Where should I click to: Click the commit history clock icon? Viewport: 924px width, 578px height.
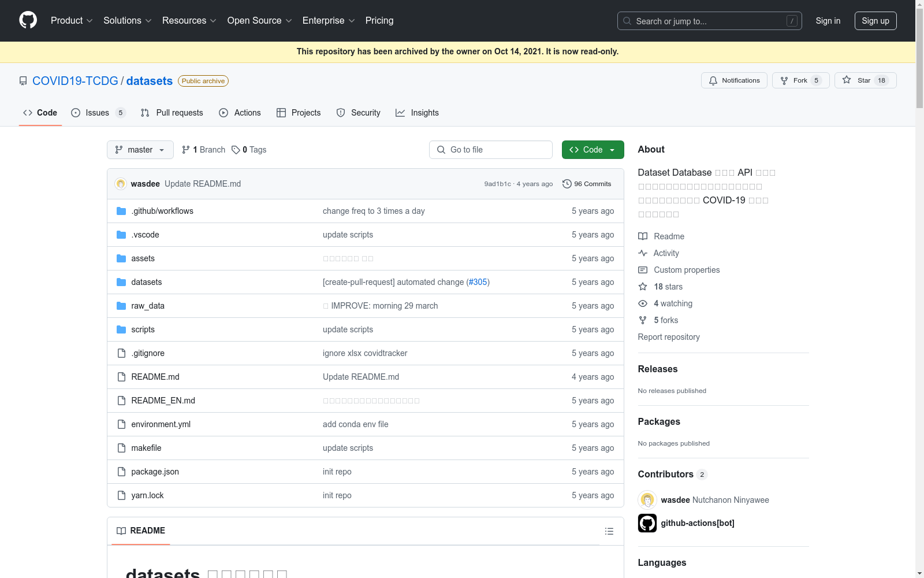pos(567,184)
